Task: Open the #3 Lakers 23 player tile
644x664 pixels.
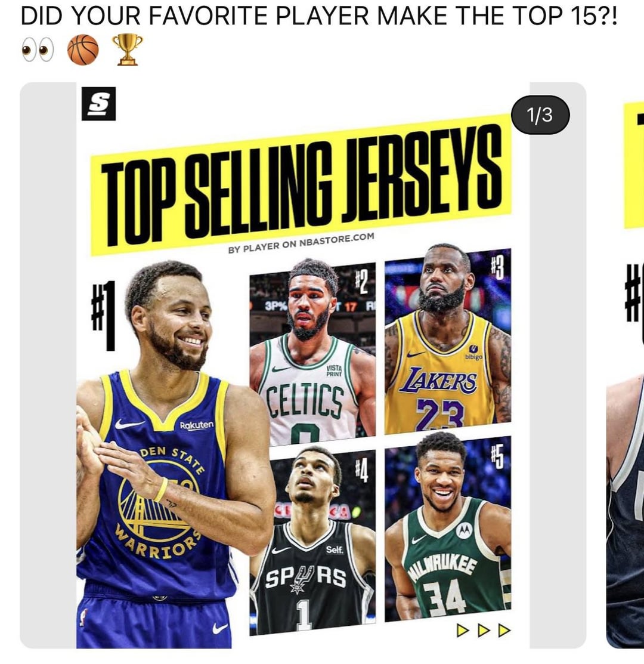Action: 448,341
